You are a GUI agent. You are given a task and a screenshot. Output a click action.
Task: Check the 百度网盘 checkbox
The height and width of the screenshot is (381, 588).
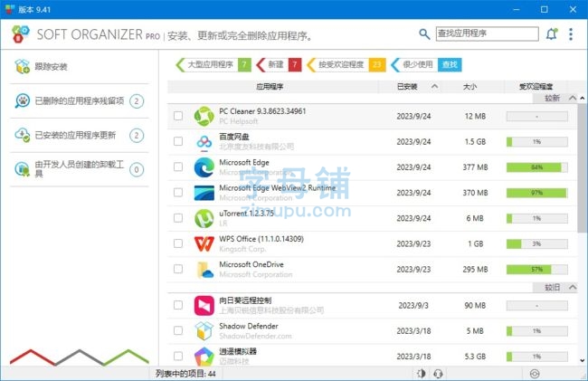[x=178, y=141]
